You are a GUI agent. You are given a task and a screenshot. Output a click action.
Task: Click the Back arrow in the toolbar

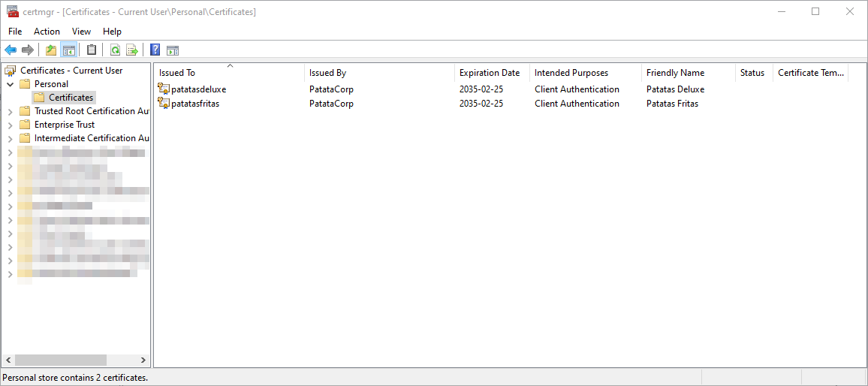11,50
